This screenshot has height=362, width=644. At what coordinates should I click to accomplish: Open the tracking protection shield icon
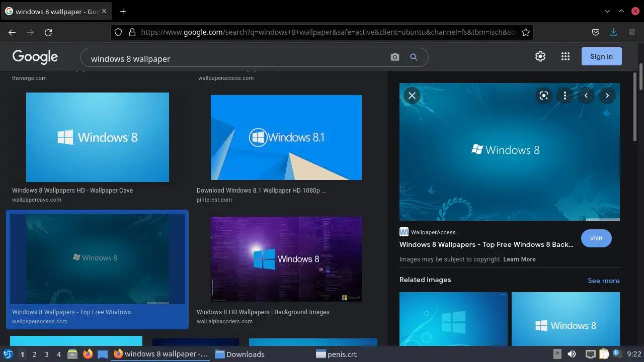coord(118,32)
